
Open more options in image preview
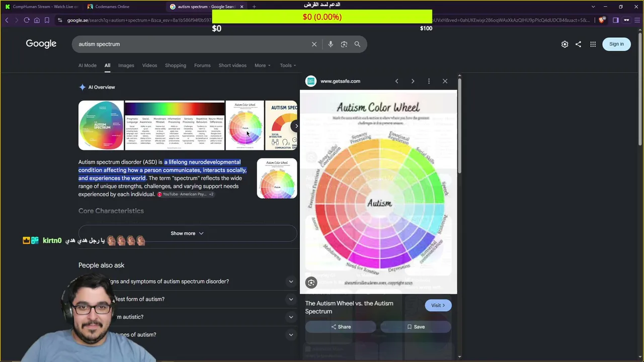(x=429, y=81)
